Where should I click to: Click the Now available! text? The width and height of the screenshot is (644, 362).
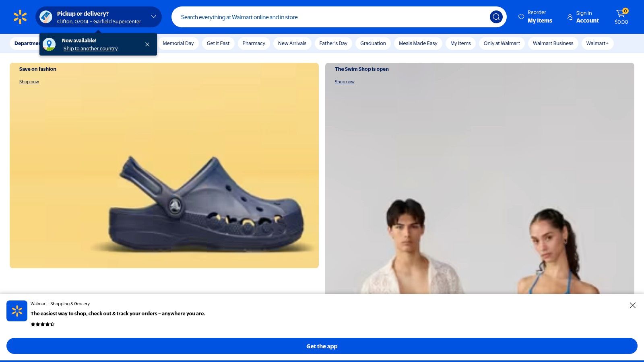[79, 41]
